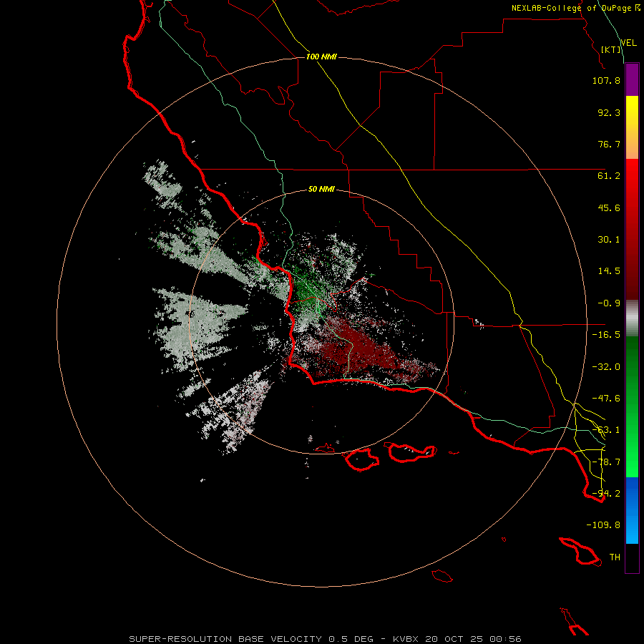Click the 61.2 velocity scale value
The width and height of the screenshot is (644, 644).
609,176
